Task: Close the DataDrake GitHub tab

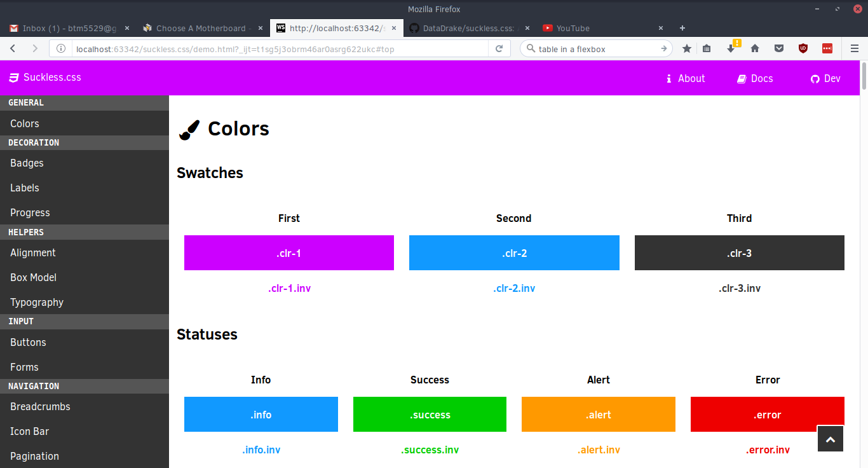Action: tap(527, 28)
